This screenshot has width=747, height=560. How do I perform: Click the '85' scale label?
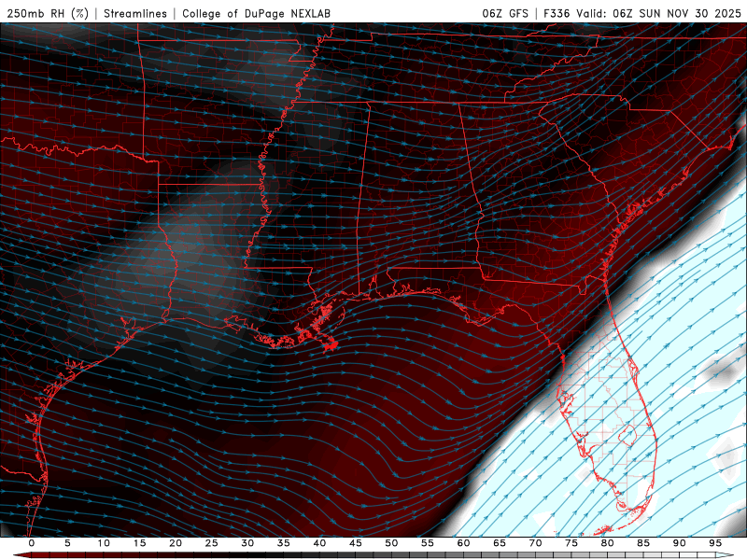click(643, 543)
